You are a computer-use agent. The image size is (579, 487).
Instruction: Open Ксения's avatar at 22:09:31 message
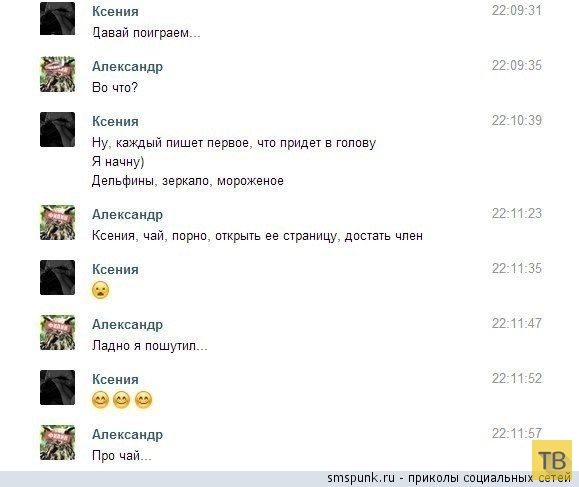click(x=57, y=18)
